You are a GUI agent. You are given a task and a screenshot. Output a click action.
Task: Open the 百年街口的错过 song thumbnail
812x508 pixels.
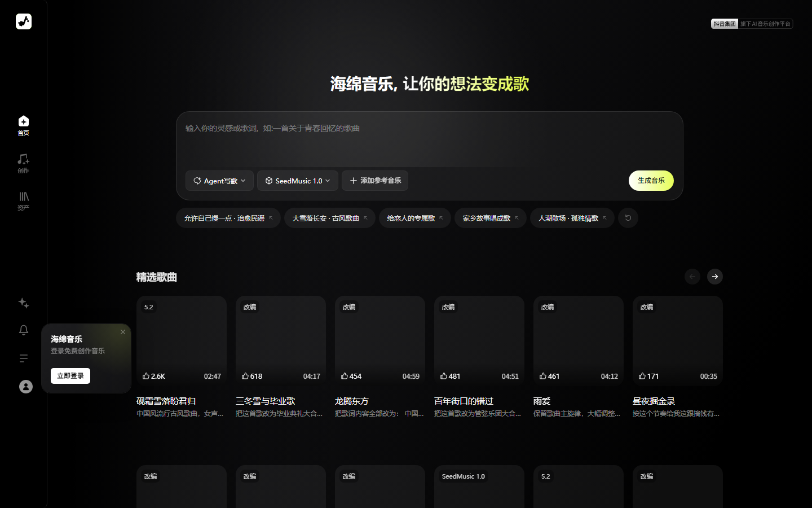(479, 341)
